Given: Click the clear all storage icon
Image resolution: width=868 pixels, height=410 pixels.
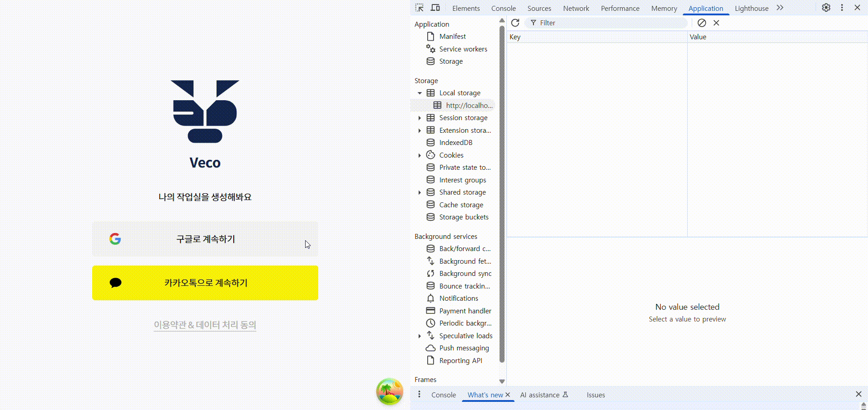Looking at the screenshot, I should click(x=702, y=23).
